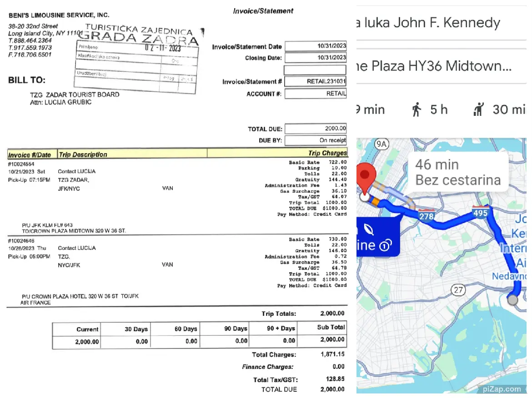Tap the toll coin icon on route label
The width and height of the screenshot is (532, 398).
click(x=385, y=246)
